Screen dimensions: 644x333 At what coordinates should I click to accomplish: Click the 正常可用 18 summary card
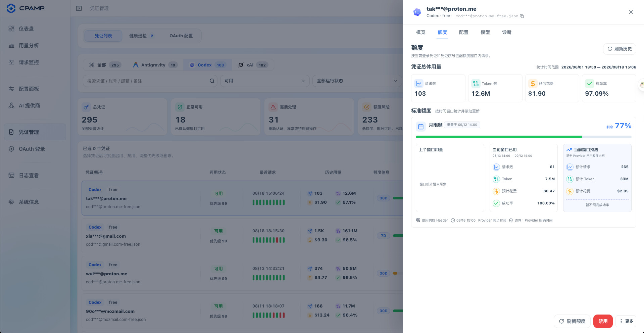(x=216, y=117)
